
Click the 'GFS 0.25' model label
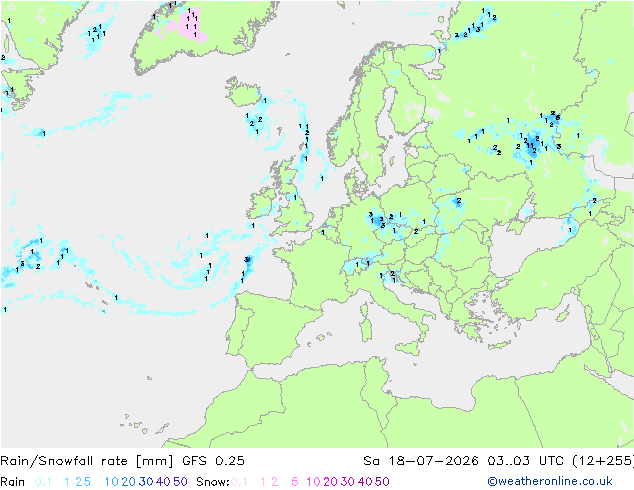(213, 461)
